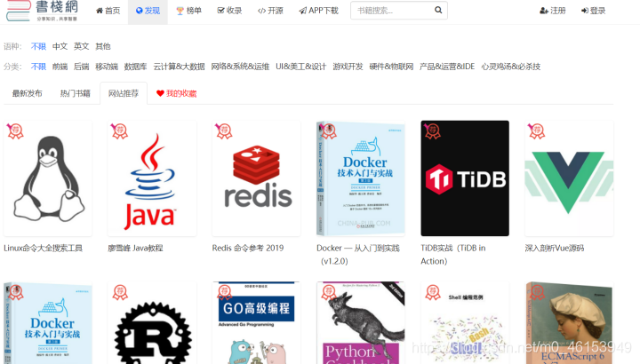Viewport: 640px width, 364px height.
Task: Filter by category 后端
Action: coord(81,67)
